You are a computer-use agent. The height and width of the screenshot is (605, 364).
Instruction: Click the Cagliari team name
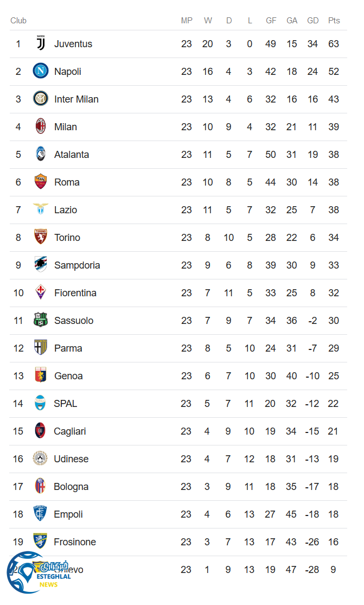point(70,431)
